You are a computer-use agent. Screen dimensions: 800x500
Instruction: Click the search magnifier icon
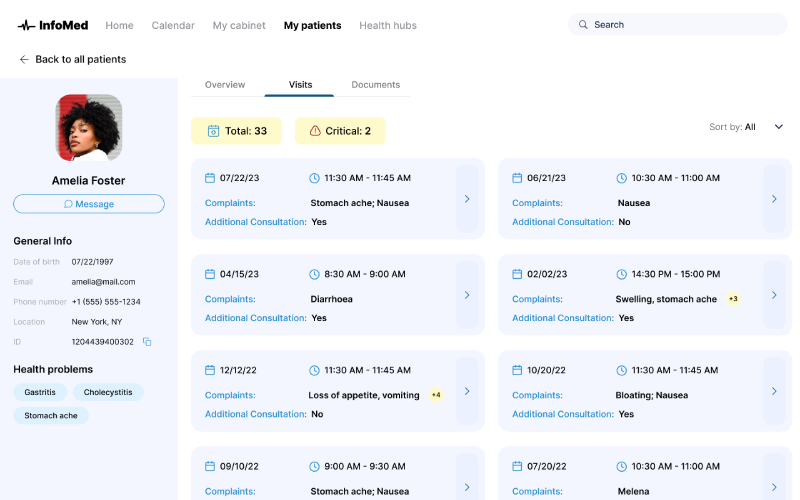(x=583, y=24)
